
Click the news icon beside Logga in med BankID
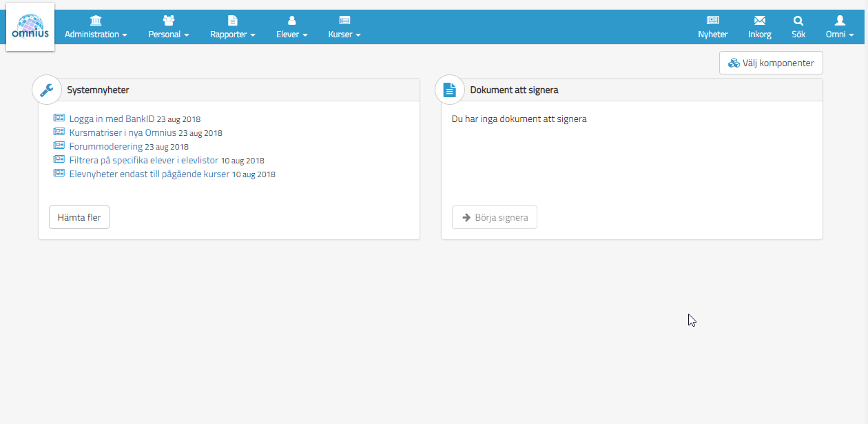click(x=59, y=118)
